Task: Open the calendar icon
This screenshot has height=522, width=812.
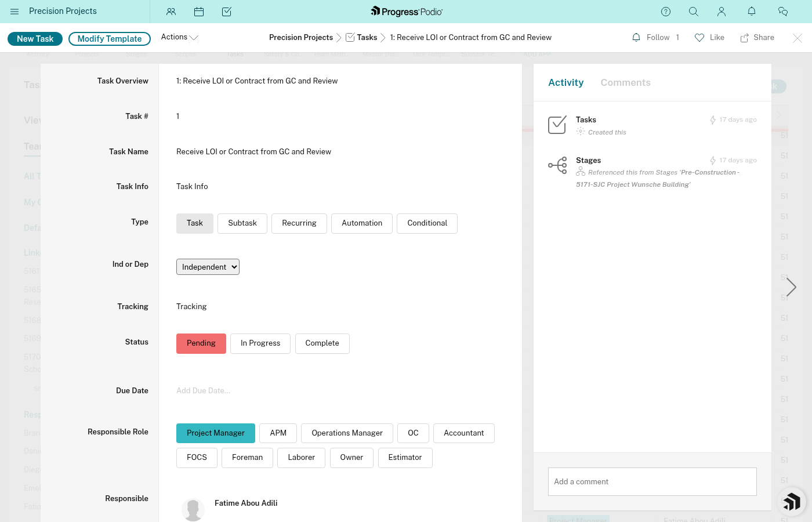Action: point(199,11)
